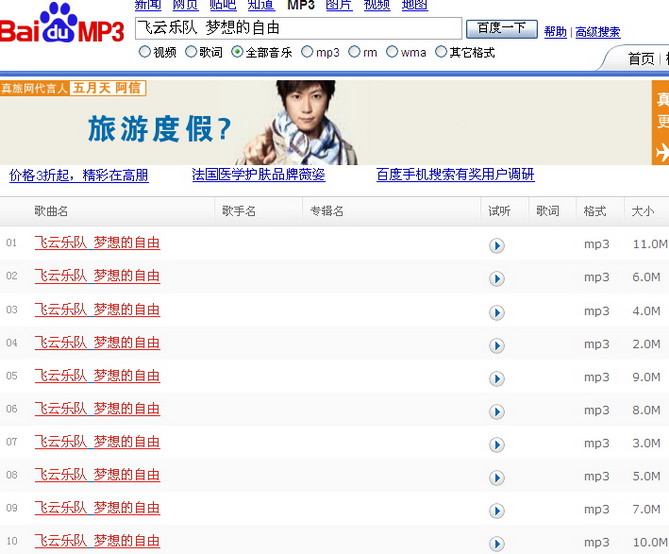This screenshot has width=669, height=554.
Task: Play preview for song row 07
Action: (497, 444)
